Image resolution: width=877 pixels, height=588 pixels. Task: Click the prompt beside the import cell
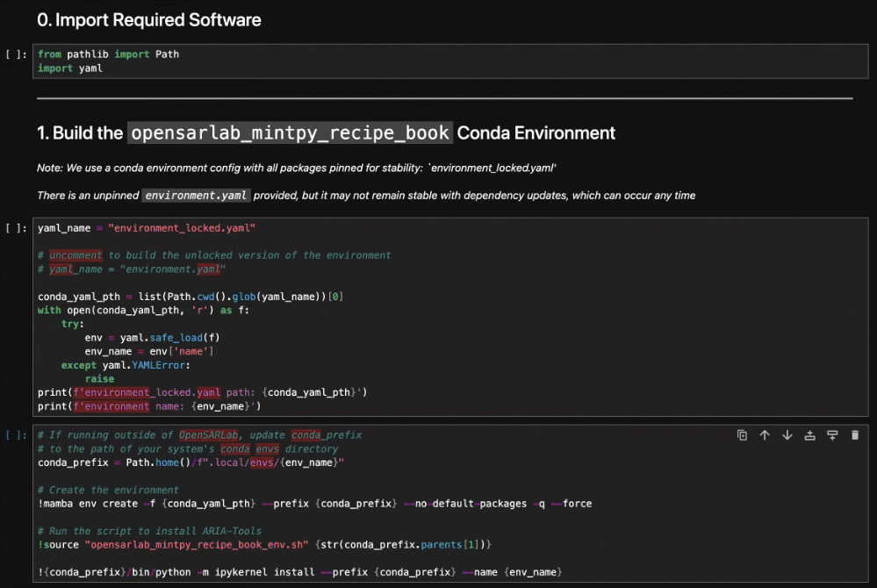coord(17,54)
